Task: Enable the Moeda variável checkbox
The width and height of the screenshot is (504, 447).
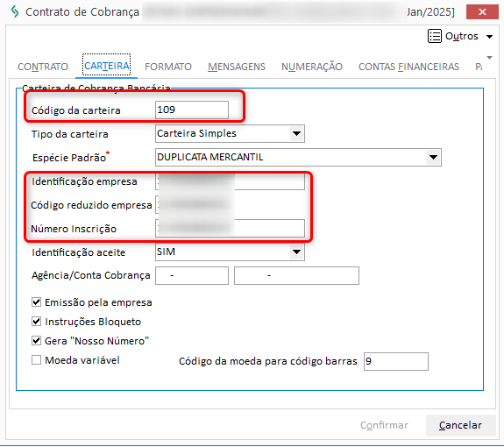Action: coord(36,360)
